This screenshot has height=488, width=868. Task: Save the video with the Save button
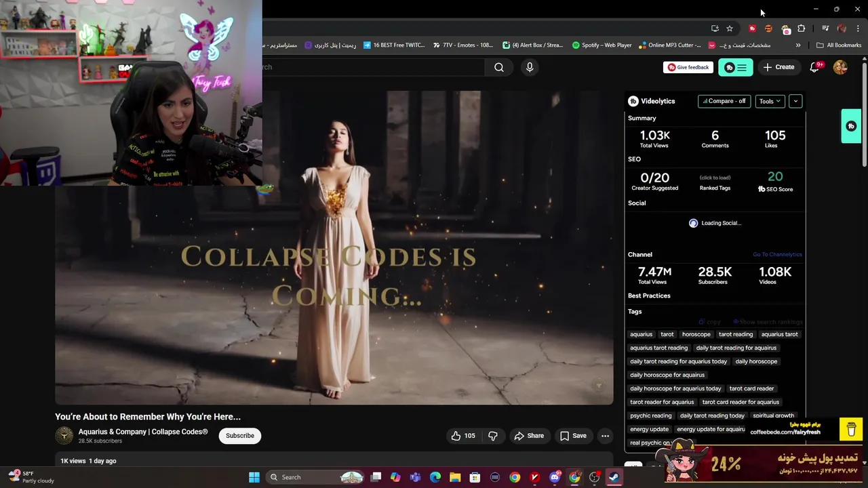pyautogui.click(x=573, y=436)
